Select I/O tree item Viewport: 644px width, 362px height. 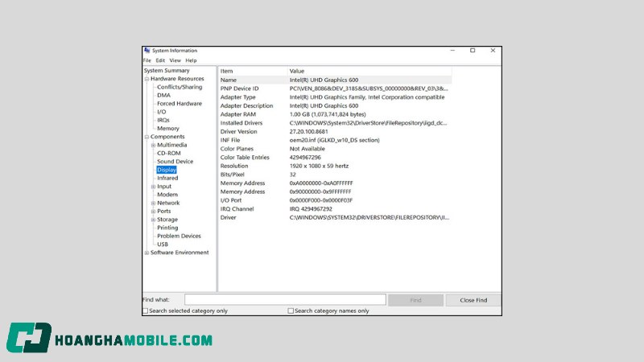[162, 112]
